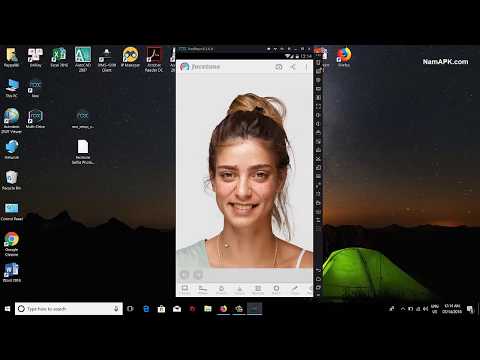Open the This PC desktop icon
Screen dimensions: 480x360
(x=12, y=88)
